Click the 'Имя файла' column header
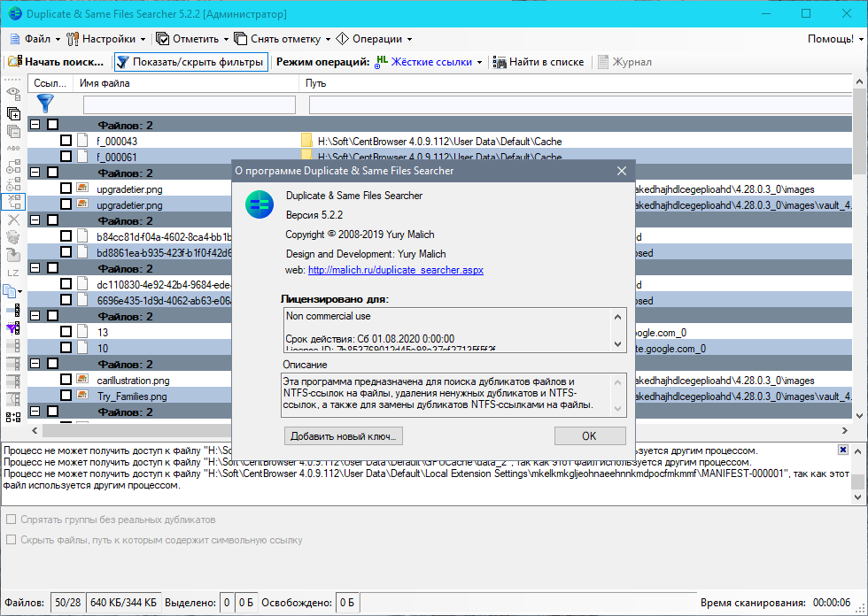Image resolution: width=868 pixels, height=616 pixels. (x=186, y=83)
